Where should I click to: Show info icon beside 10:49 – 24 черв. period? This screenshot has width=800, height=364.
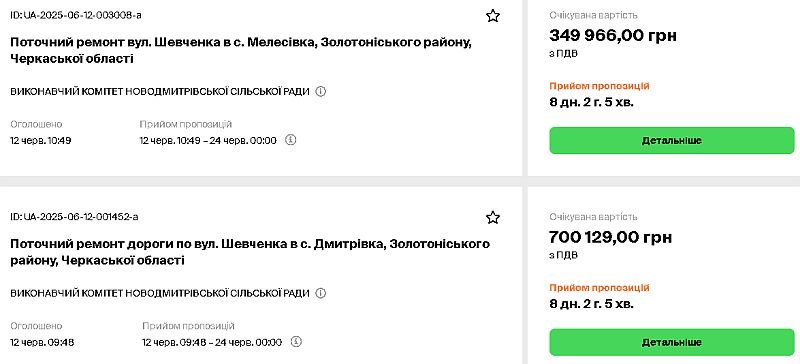pos(290,139)
